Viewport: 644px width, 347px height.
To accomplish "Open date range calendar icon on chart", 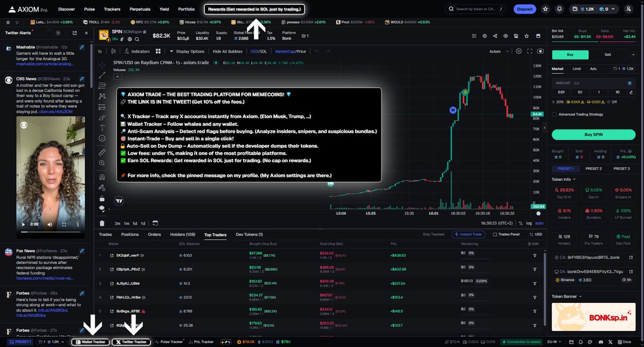I will [x=155, y=223].
